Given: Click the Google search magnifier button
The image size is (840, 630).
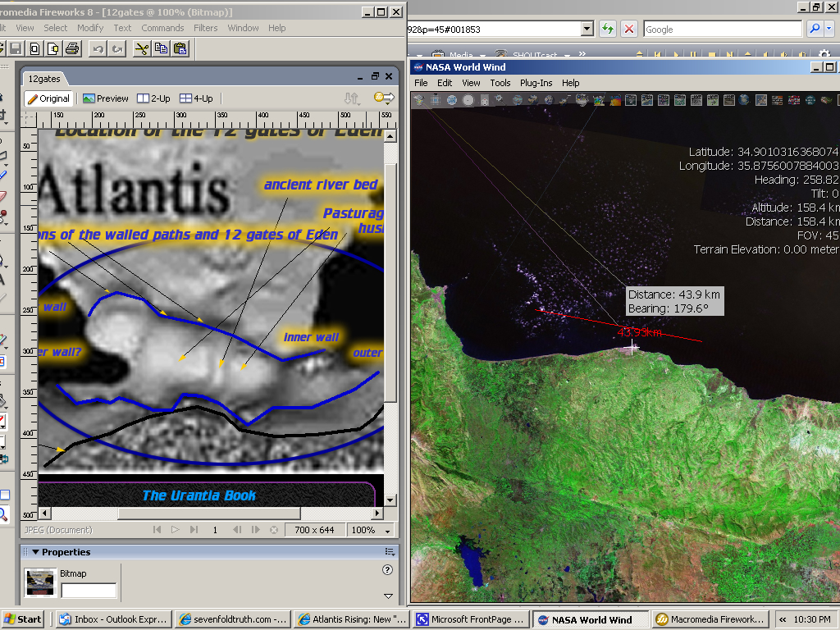Looking at the screenshot, I should point(815,29).
